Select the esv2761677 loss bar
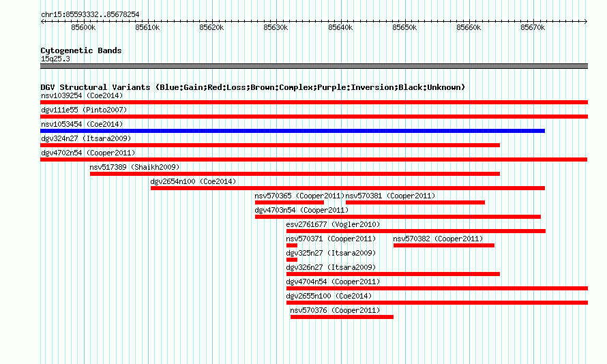The width and height of the screenshot is (607, 364). (x=416, y=231)
